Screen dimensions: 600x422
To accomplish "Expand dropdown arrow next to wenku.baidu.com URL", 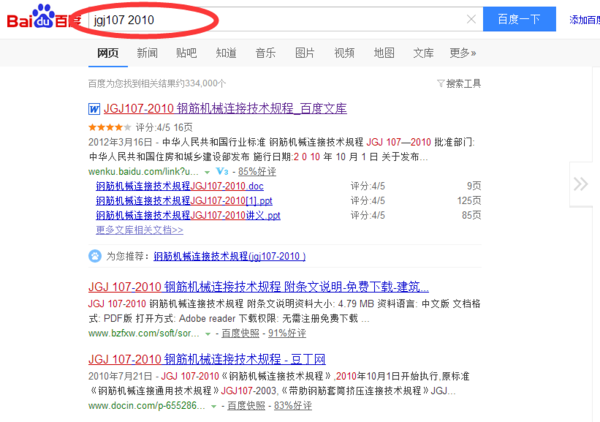I will [x=207, y=172].
